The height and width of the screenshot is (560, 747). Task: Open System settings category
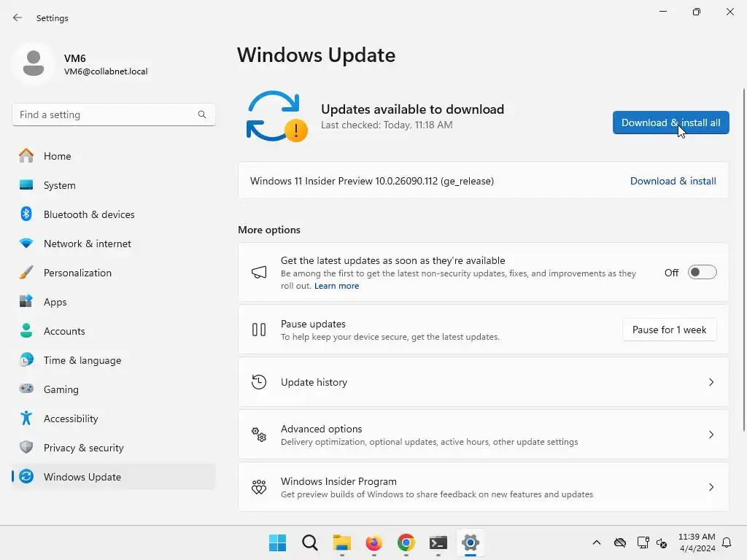(113, 184)
